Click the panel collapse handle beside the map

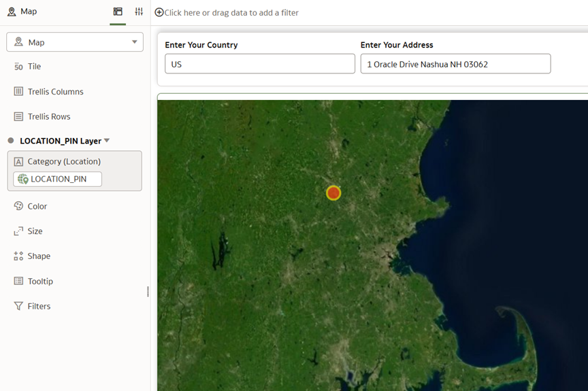[148, 291]
